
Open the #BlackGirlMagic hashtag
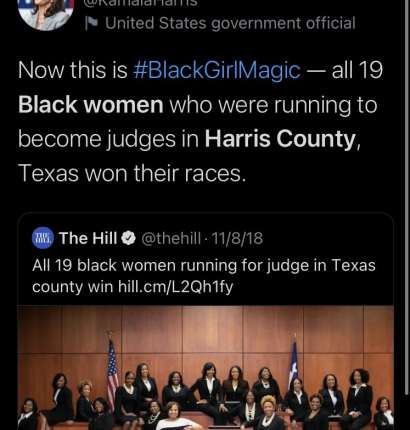pos(217,70)
